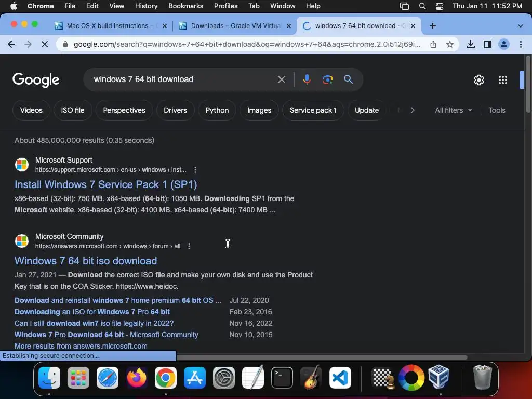The image size is (532, 399).
Task: Switch to Mac OS X build instructions tab
Action: (111, 26)
